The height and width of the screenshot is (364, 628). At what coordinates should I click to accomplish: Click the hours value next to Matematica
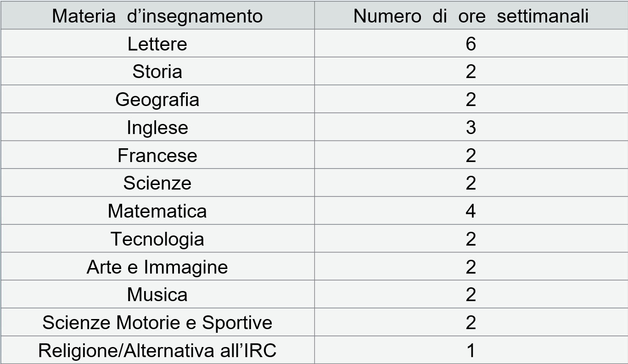(x=471, y=211)
